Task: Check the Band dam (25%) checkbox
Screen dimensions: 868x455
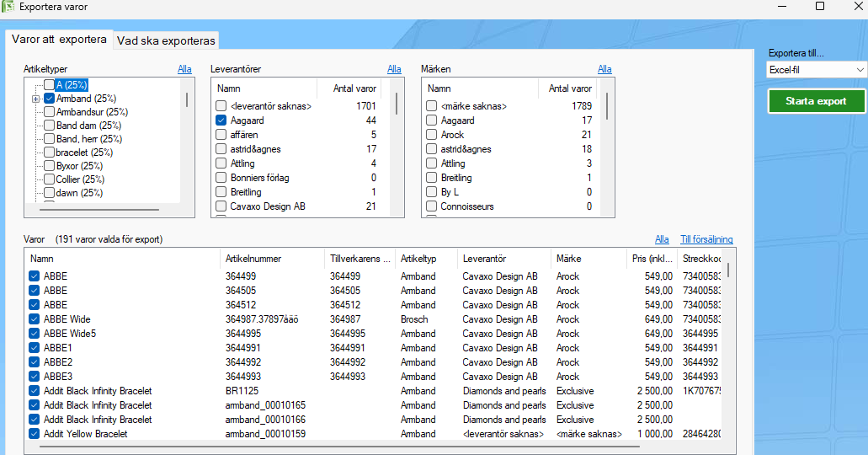Action: point(50,126)
